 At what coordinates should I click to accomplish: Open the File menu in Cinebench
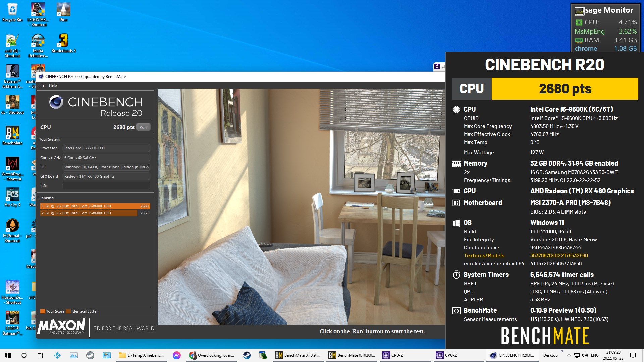click(41, 85)
